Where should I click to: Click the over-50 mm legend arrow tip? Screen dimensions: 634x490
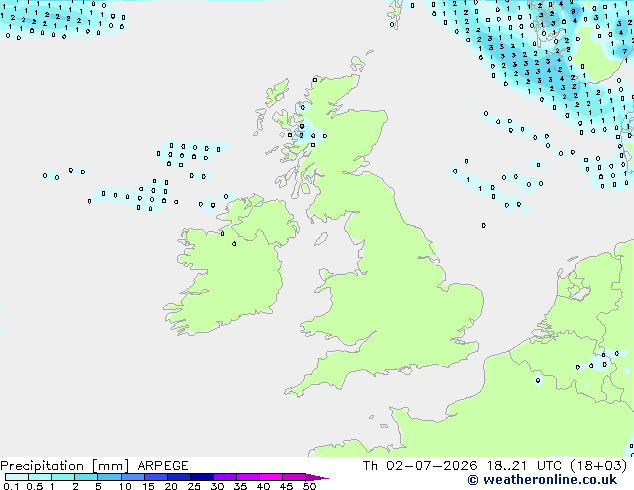pos(317,477)
